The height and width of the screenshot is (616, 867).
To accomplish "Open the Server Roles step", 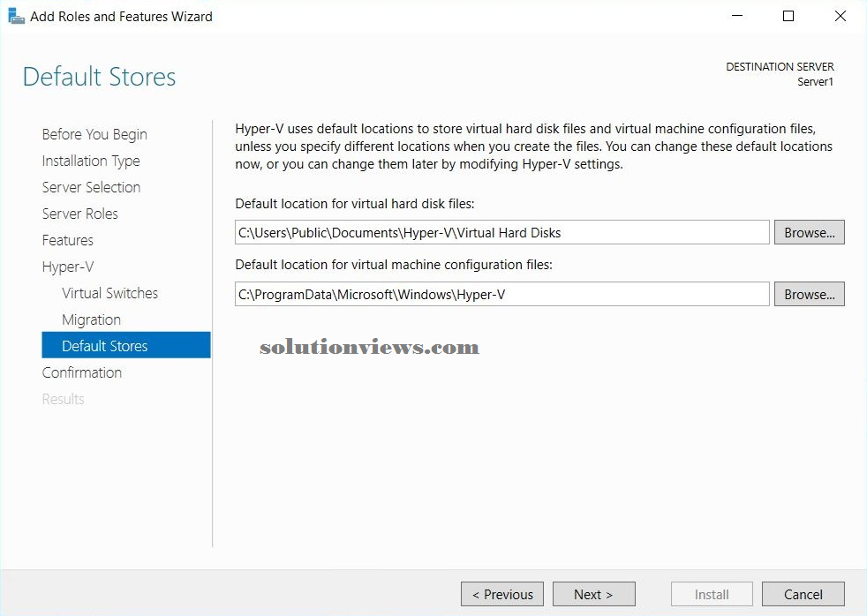I will coord(80,214).
